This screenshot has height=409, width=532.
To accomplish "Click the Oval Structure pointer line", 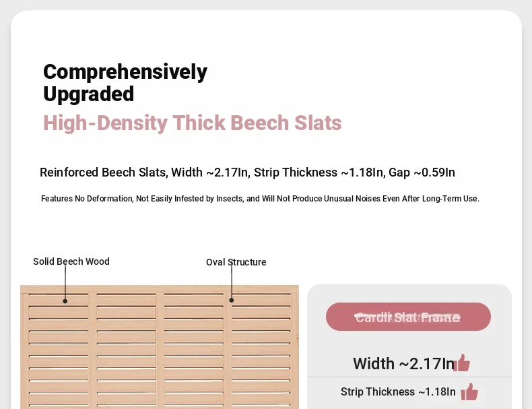I will coord(232,282).
